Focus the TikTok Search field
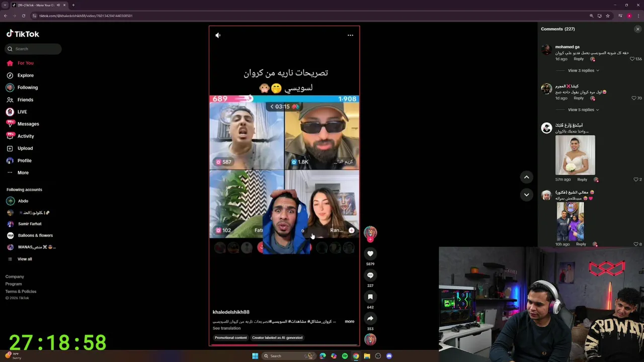644x362 pixels. point(34,49)
